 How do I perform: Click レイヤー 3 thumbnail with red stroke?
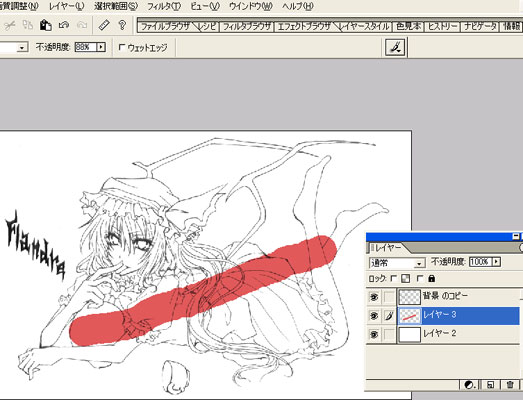pyautogui.click(x=410, y=315)
